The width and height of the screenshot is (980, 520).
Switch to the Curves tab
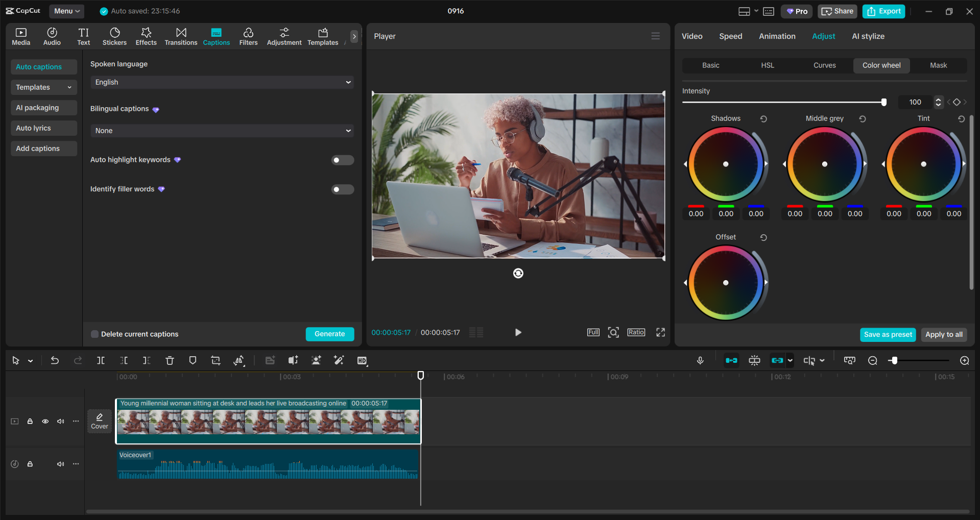[825, 65]
